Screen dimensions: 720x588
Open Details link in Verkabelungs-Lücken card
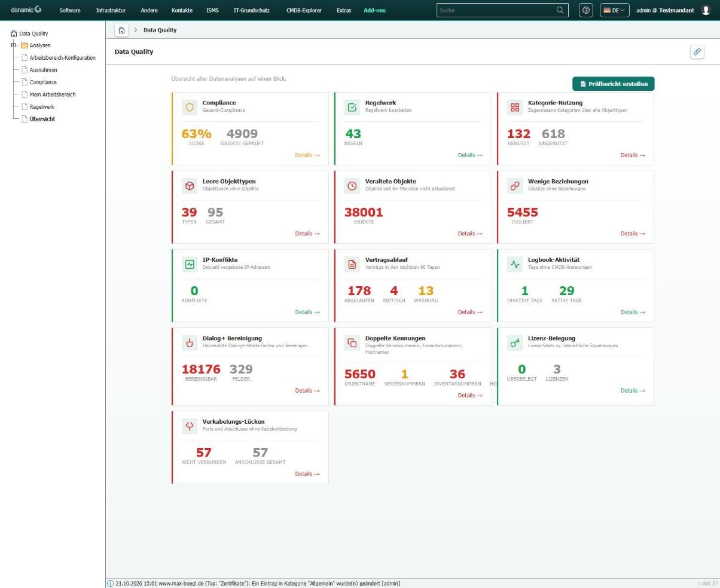(307, 474)
